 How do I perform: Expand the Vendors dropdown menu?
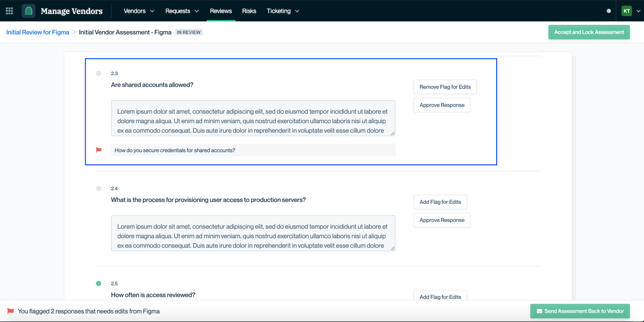pos(139,11)
